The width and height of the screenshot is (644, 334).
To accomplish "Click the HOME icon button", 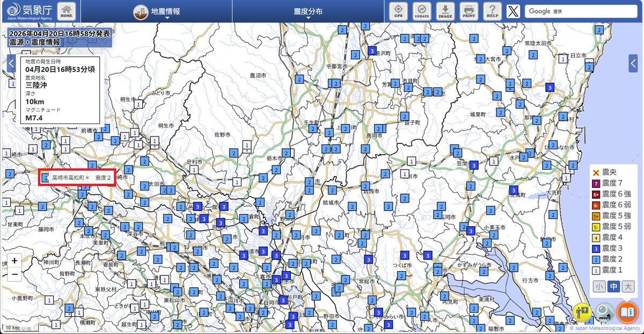I will 67,11.
